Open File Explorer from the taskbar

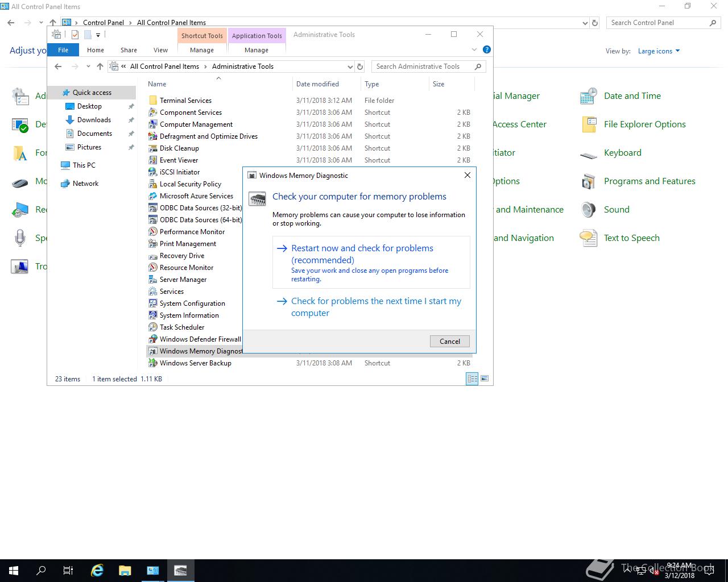pos(125,571)
